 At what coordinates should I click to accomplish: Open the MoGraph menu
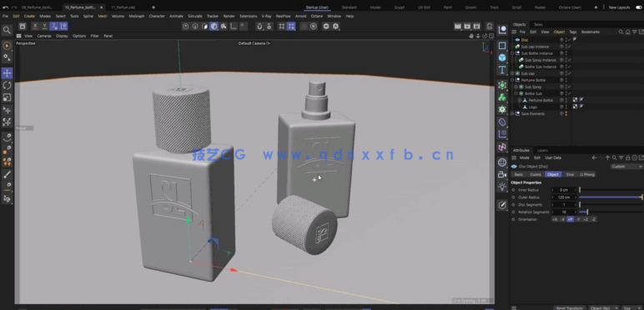pyautogui.click(x=136, y=16)
